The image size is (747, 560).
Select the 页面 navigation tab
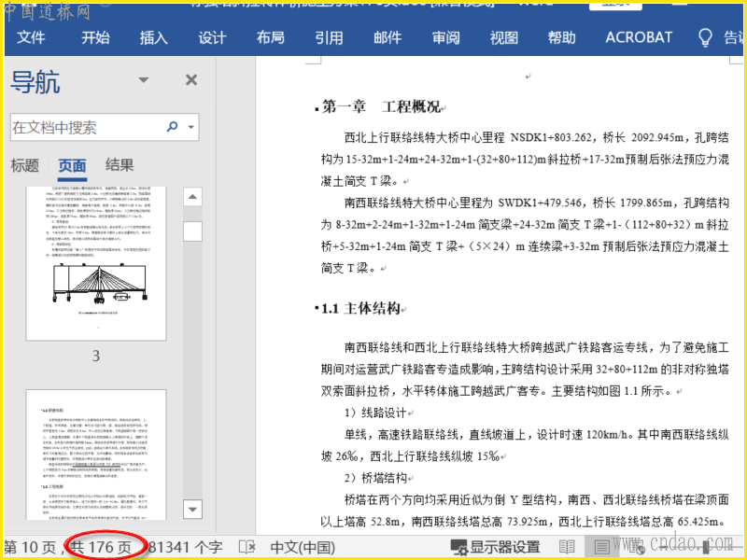72,166
